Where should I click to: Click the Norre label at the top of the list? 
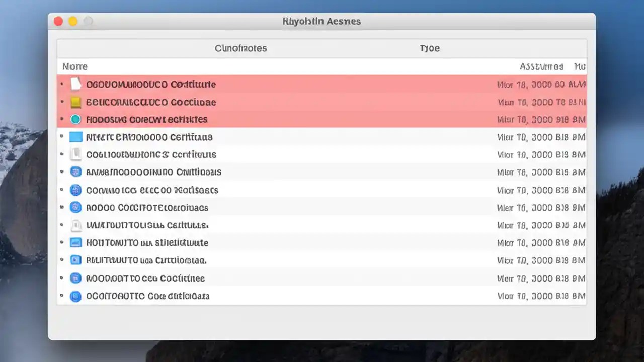(74, 66)
